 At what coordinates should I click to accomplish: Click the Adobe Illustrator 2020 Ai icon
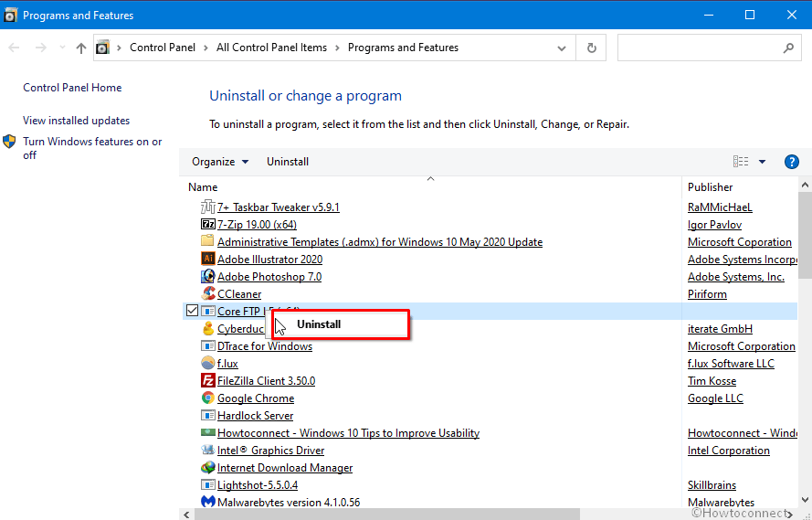click(207, 259)
